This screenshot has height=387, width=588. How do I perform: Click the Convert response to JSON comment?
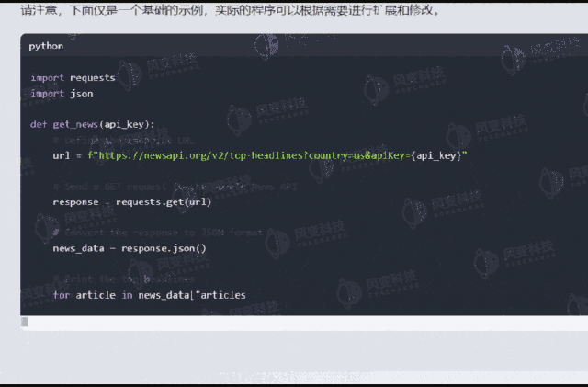(x=157, y=233)
